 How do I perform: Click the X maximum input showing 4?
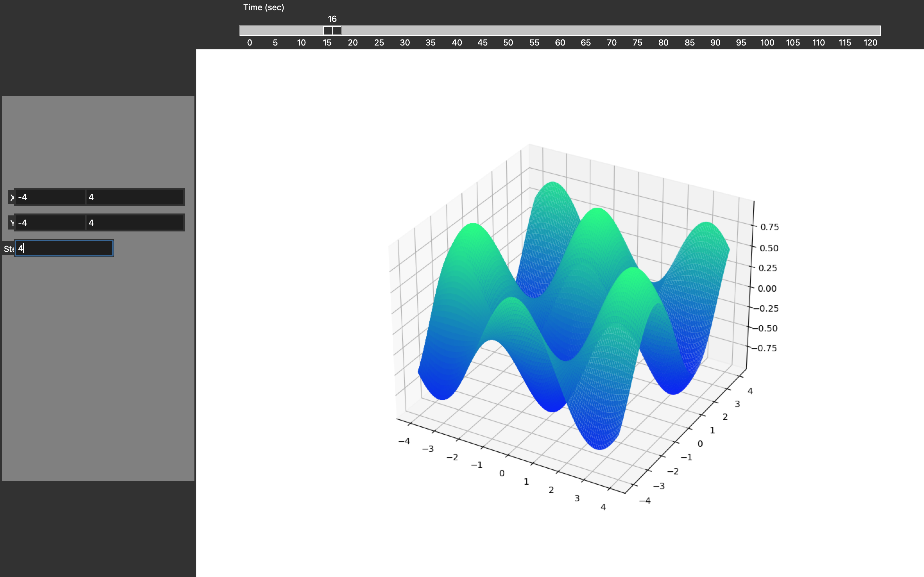pos(134,197)
